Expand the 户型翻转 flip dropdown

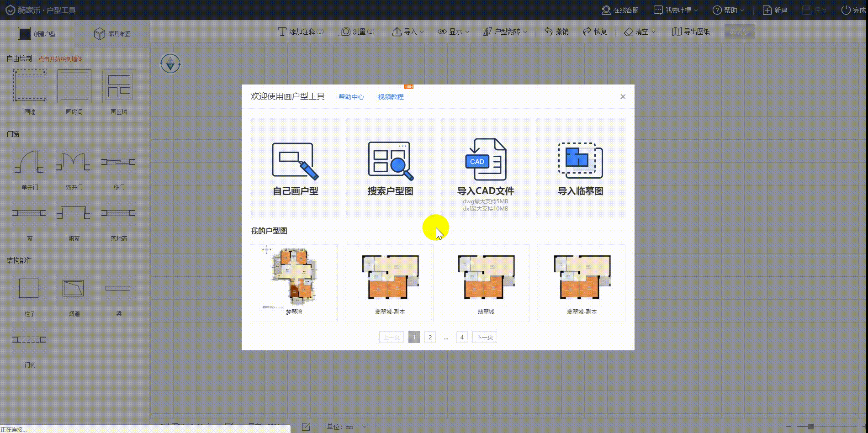pyautogui.click(x=506, y=32)
